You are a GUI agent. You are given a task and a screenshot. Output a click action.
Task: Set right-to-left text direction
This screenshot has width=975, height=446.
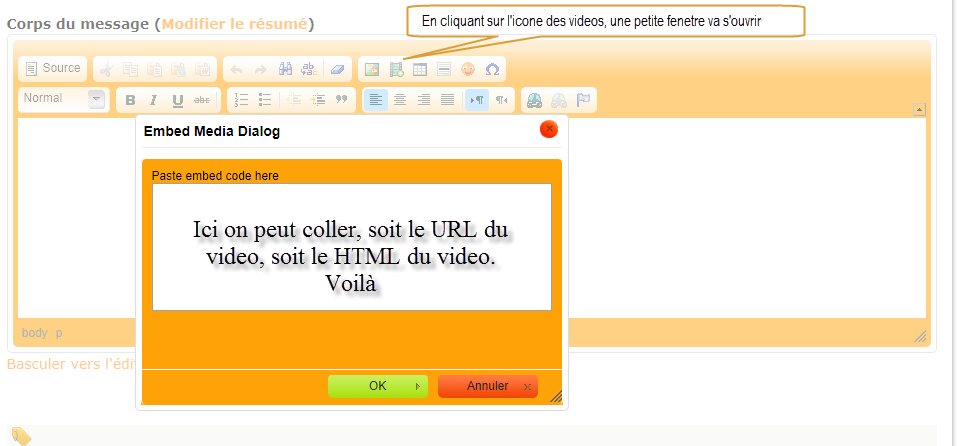tap(501, 100)
